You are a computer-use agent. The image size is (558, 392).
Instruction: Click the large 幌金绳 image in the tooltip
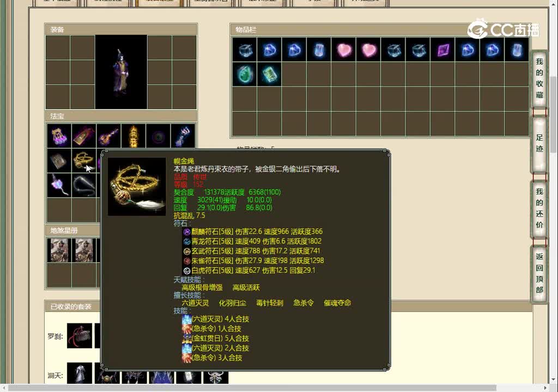(137, 187)
